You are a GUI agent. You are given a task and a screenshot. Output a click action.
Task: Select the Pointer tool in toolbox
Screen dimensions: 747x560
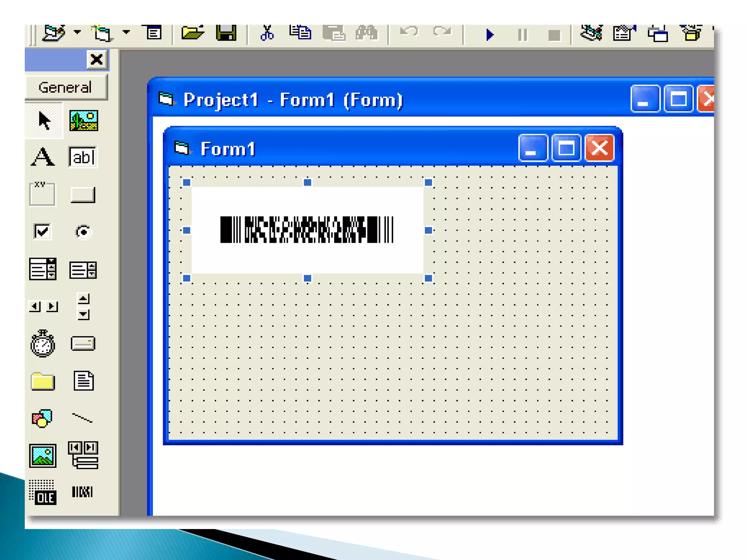[44, 120]
